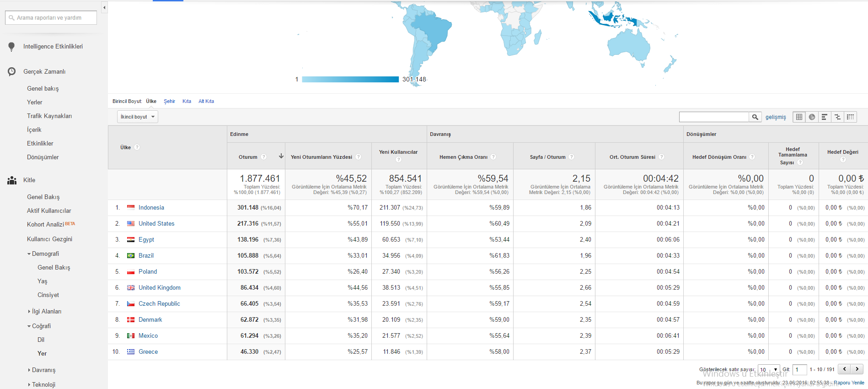
Task: Collapse the Demografi tree section
Action: (x=43, y=254)
